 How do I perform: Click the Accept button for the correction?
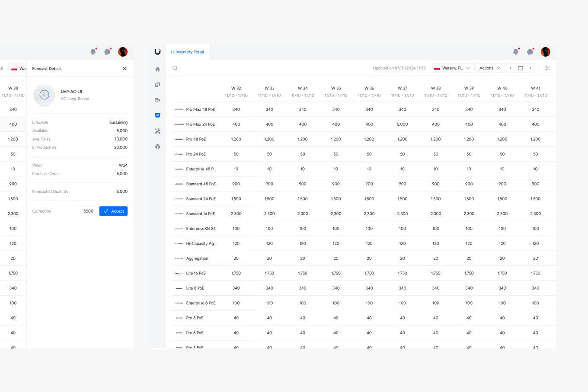[x=113, y=211]
